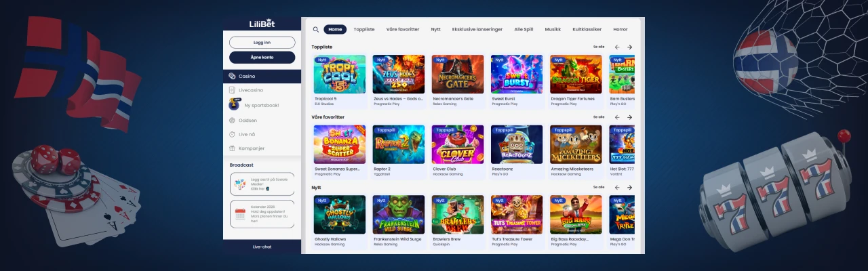Viewport: 868px width, 271px height.
Task: Select the Live nå clock icon
Action: [232, 134]
